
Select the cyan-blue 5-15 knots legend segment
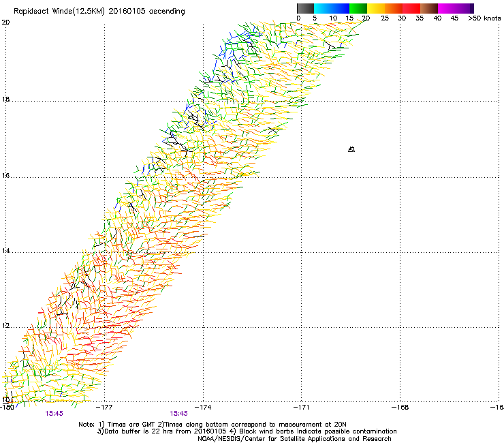[332, 8]
